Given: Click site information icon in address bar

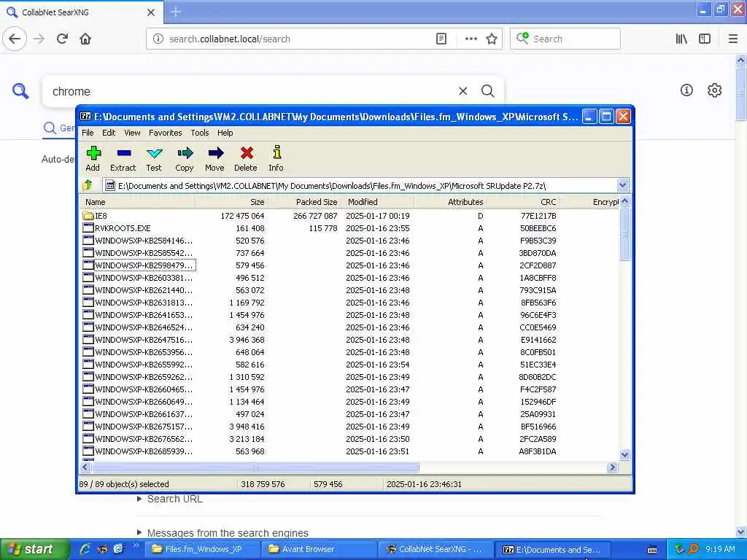Looking at the screenshot, I should coord(158,39).
